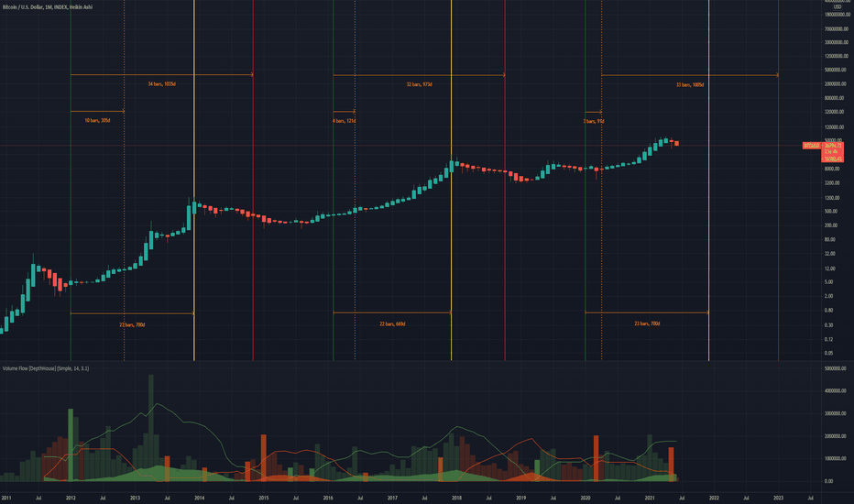Click the tall green volume bar at 2012
This screenshot has width=854, height=504.
click(x=71, y=444)
